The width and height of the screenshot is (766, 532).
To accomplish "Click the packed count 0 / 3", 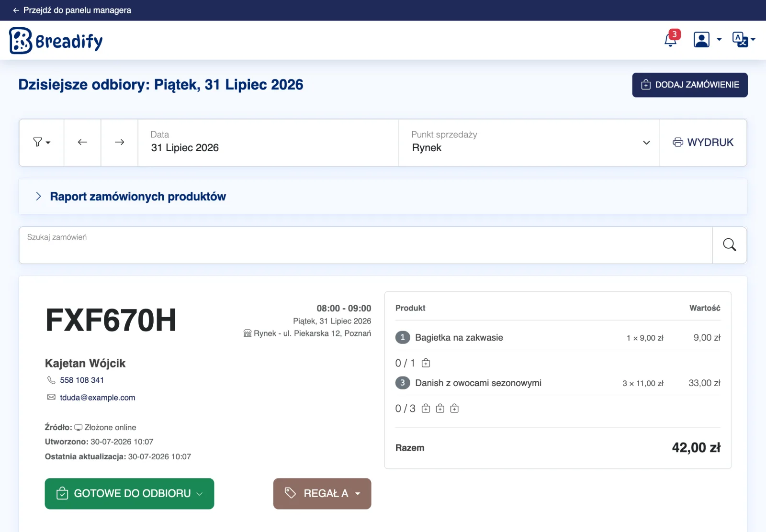I will [406, 409].
